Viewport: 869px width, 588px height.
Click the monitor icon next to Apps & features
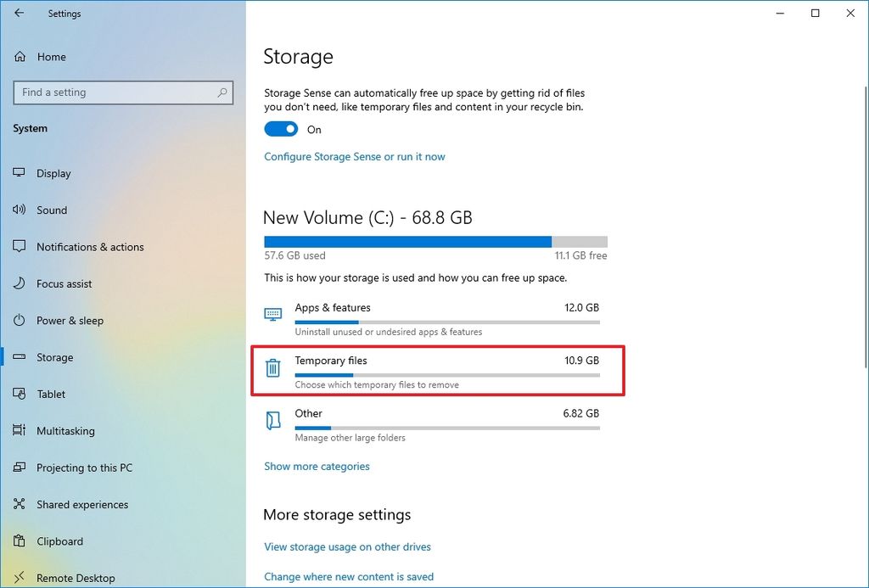[272, 315]
